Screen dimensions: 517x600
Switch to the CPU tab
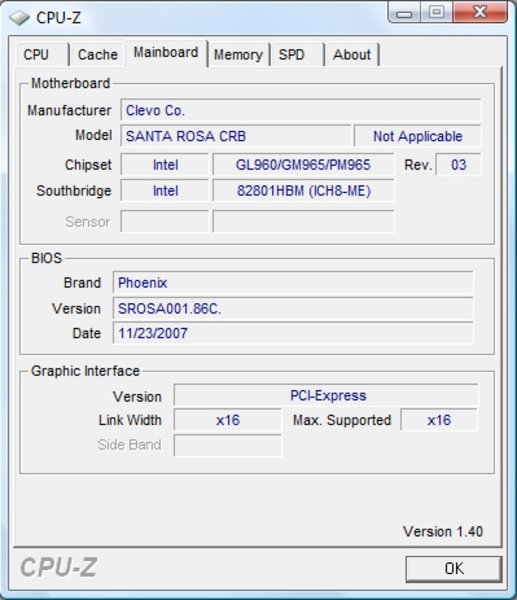pos(42,55)
